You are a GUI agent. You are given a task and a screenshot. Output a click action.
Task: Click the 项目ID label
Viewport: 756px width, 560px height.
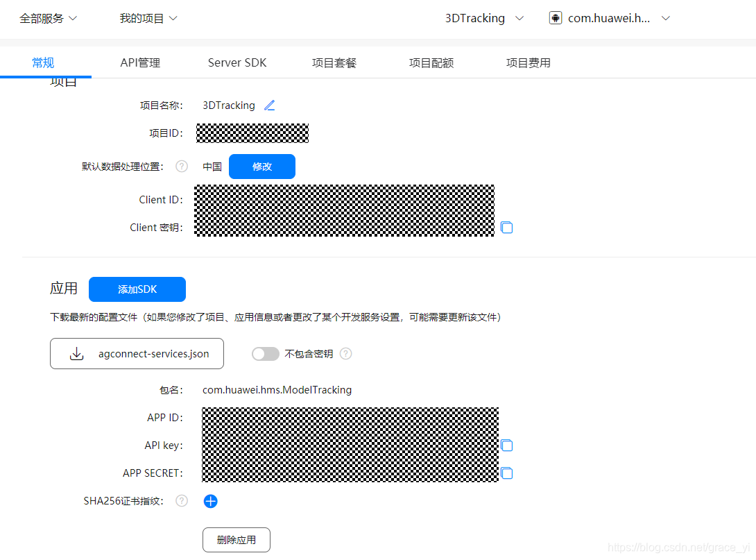click(x=166, y=133)
